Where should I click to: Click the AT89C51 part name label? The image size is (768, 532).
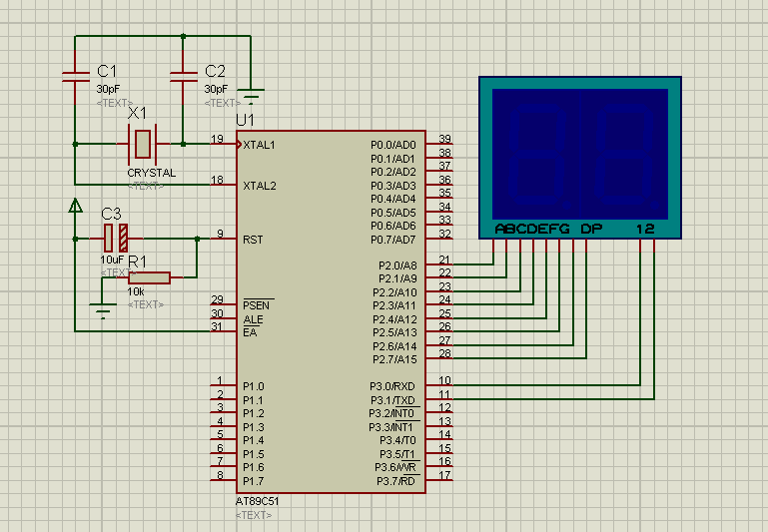[x=257, y=501]
